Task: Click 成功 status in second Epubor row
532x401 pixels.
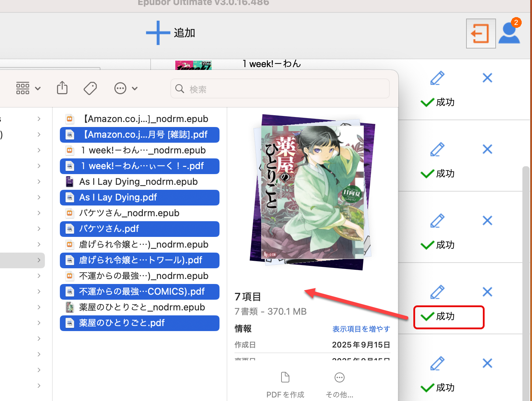Action: coord(438,174)
